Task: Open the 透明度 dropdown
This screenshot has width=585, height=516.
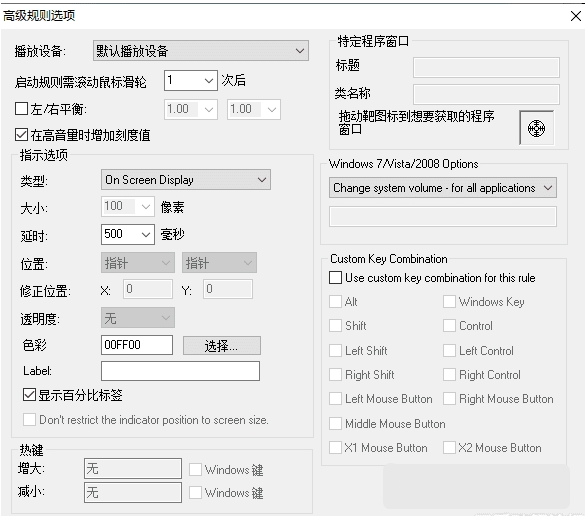Action: tap(138, 318)
